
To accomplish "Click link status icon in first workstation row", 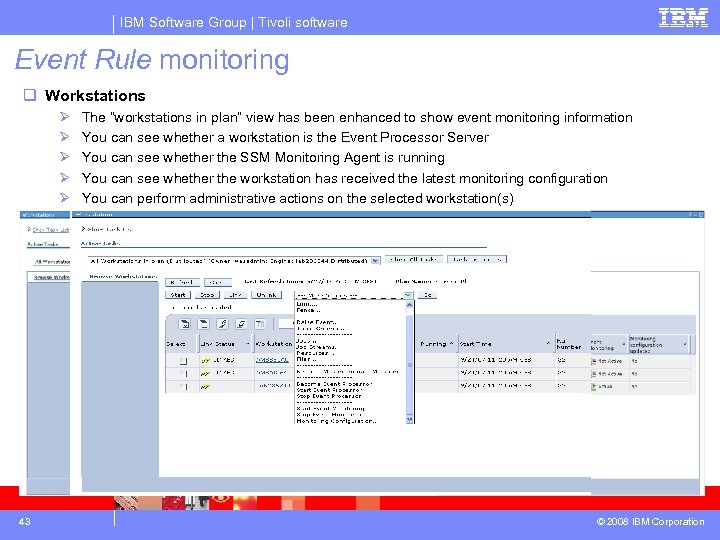I will [206, 360].
